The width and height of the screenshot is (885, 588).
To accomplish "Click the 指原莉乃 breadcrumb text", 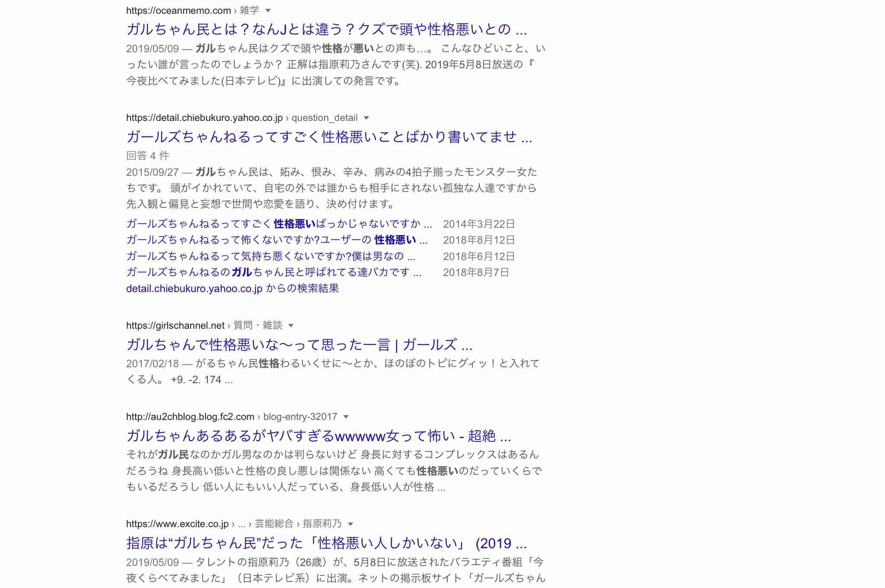I will 322,524.
